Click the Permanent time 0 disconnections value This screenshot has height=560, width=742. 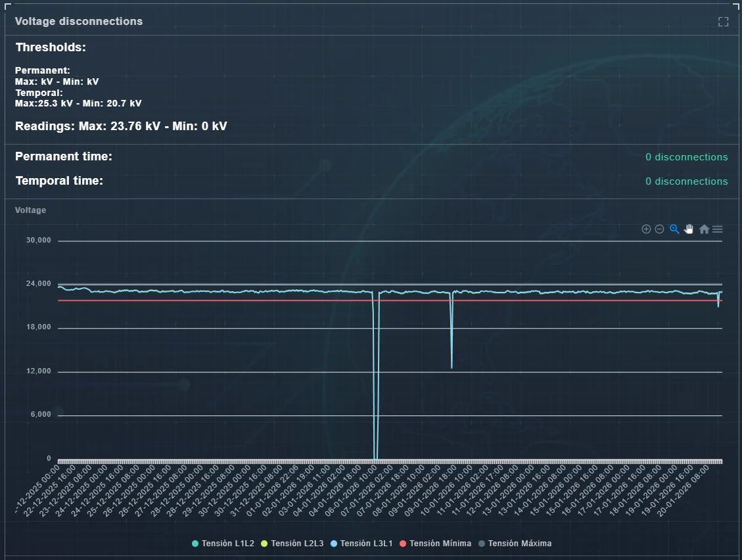(x=686, y=157)
